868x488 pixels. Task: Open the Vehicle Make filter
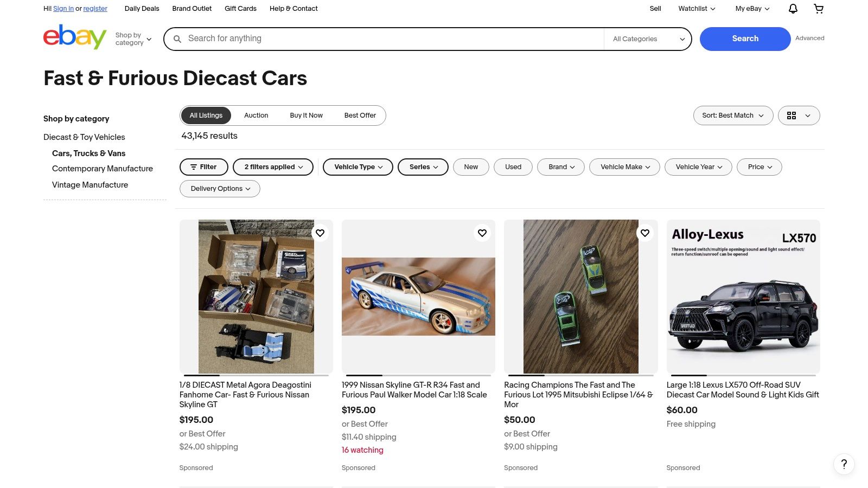(624, 167)
